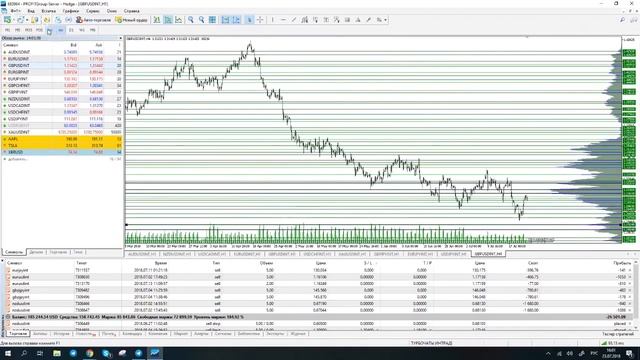Select AAPL in Market Watch
The width and height of the screenshot is (640, 360).
click(62, 139)
